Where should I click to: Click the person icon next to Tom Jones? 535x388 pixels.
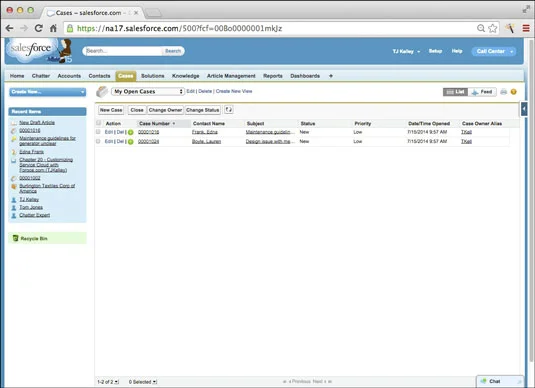pos(14,207)
